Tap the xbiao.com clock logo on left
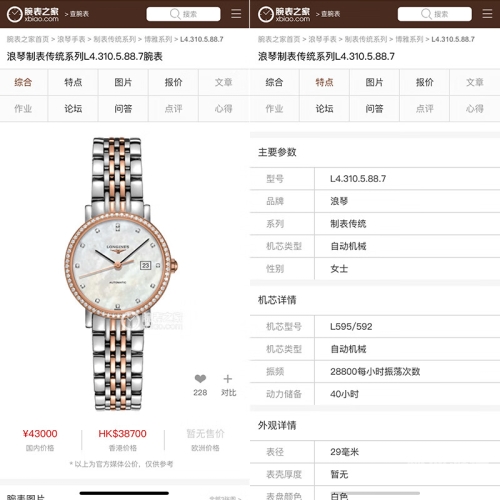The image size is (500, 500). pyautogui.click(x=15, y=14)
